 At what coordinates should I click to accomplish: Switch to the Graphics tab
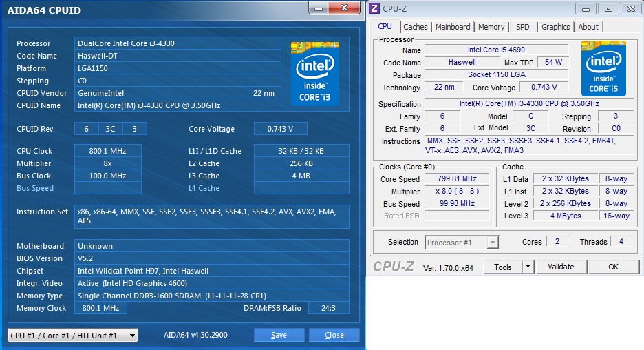tap(555, 27)
